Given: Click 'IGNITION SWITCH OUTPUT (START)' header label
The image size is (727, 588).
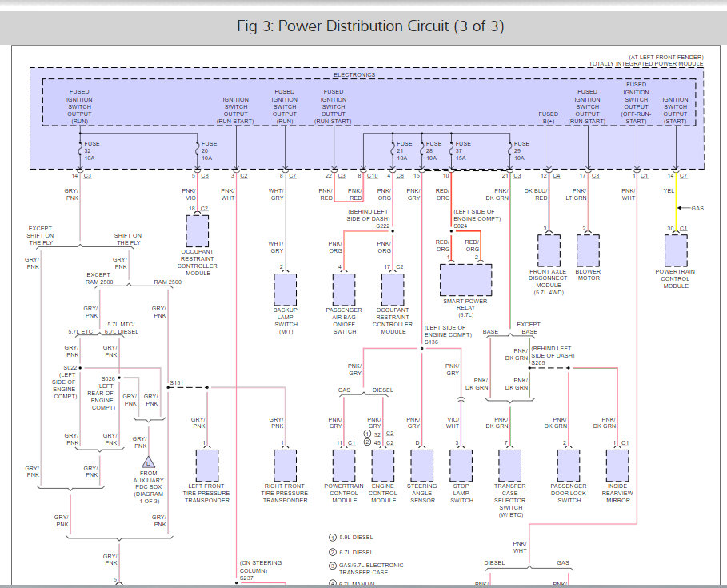Looking at the screenshot, I should pos(675,110).
